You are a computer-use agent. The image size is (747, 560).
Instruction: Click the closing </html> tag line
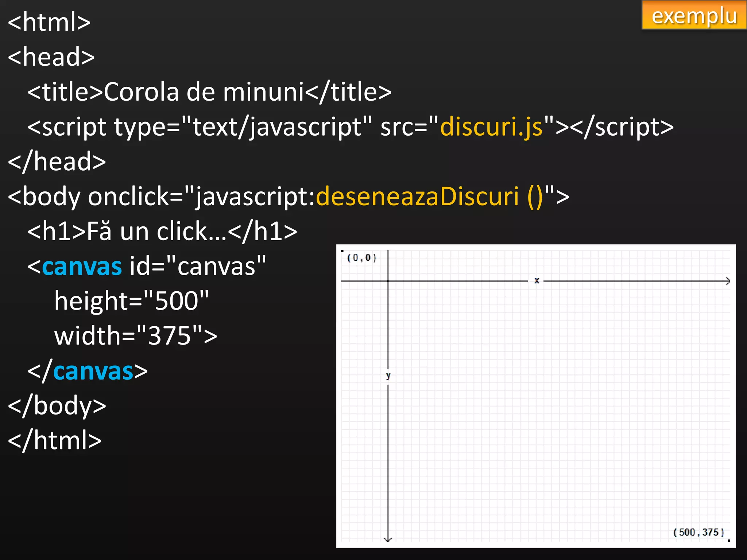click(55, 440)
